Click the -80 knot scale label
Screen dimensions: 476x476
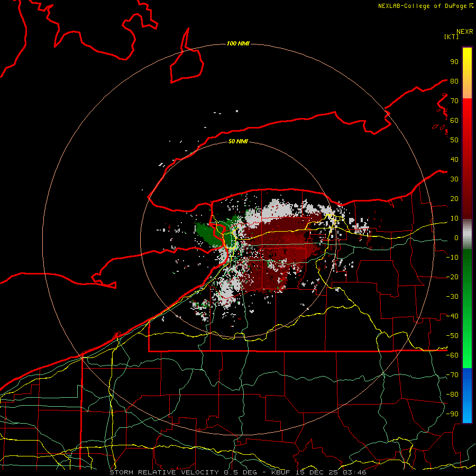click(452, 395)
